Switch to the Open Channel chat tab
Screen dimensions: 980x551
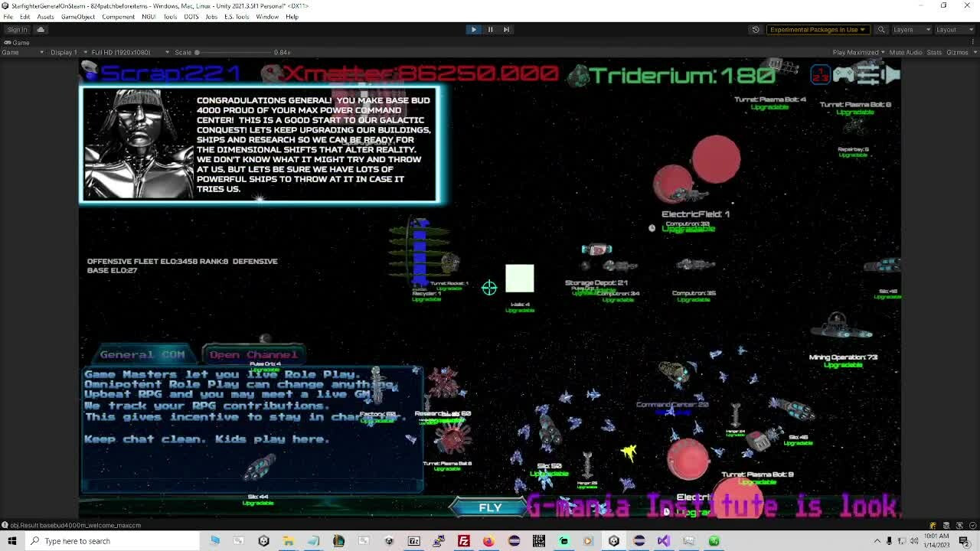click(253, 354)
